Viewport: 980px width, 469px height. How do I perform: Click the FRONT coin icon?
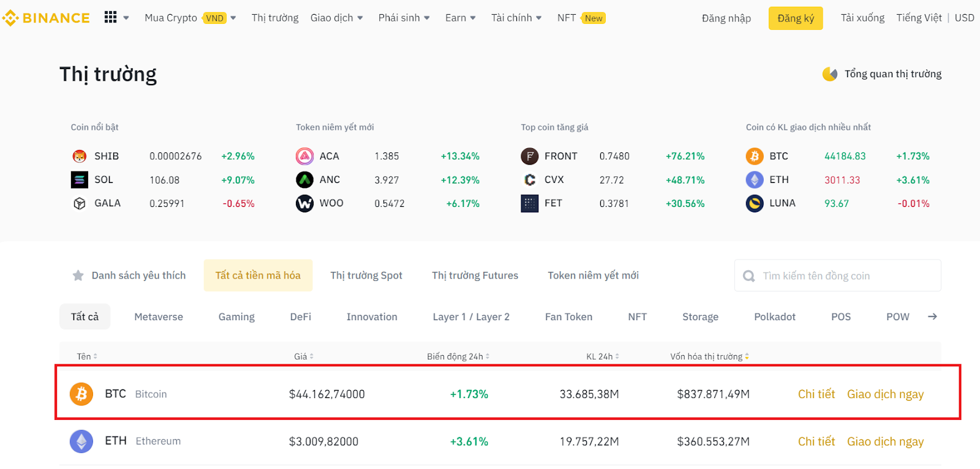coord(529,156)
